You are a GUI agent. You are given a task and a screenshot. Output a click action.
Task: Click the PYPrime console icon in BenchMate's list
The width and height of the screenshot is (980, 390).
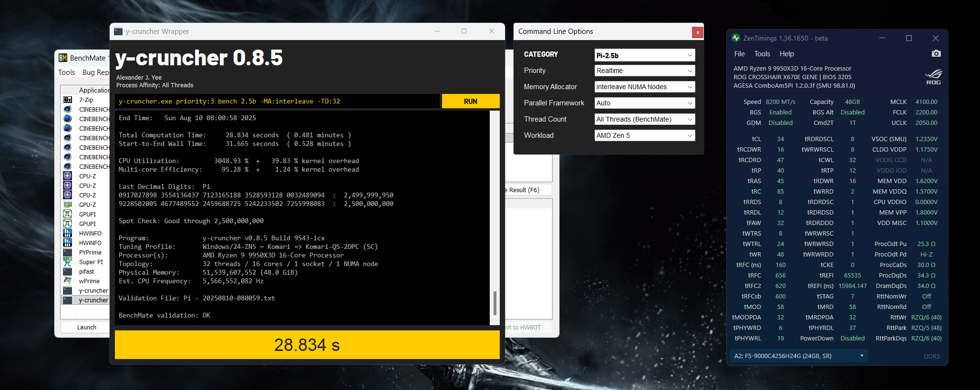(x=68, y=252)
